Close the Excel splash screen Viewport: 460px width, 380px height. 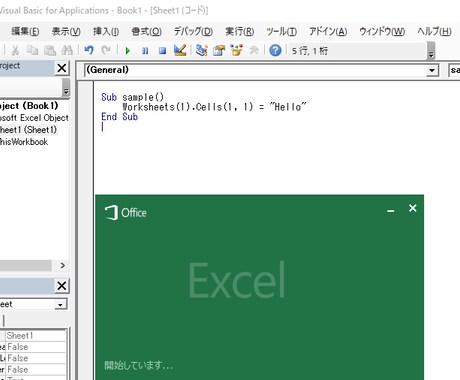point(413,208)
